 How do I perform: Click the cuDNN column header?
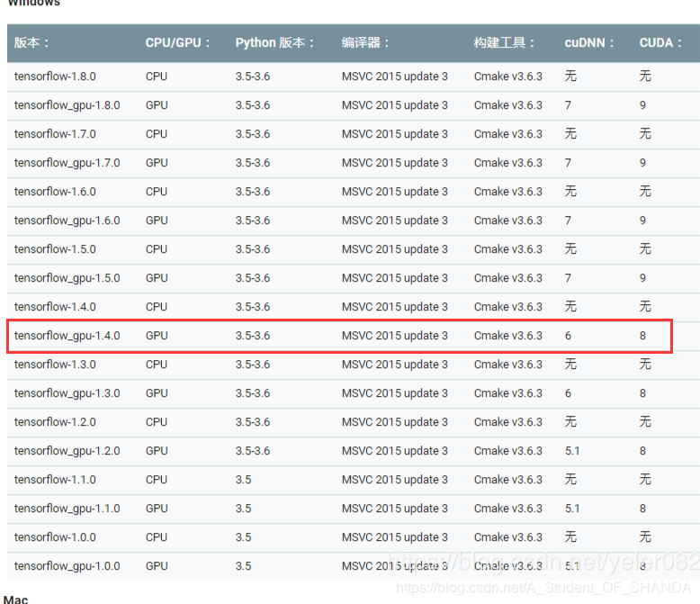click(588, 43)
